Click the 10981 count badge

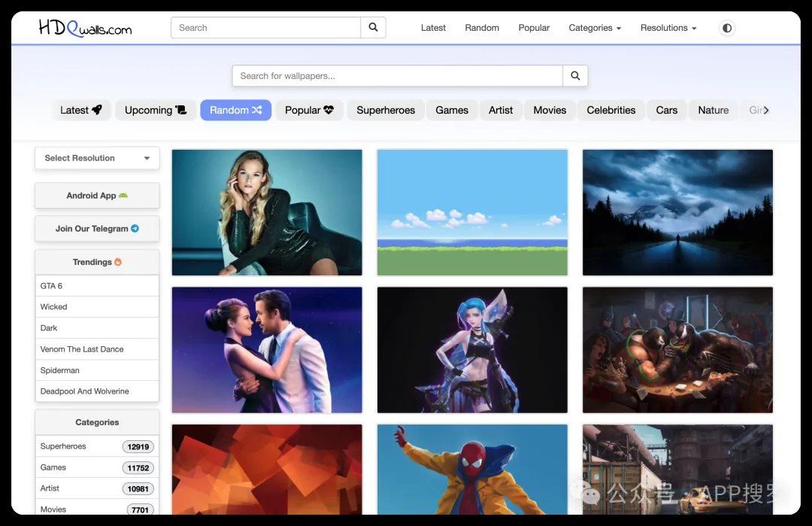pos(138,488)
